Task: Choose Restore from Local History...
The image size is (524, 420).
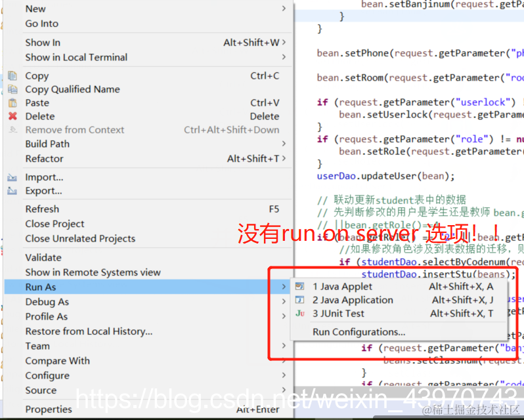Action: (x=148, y=331)
